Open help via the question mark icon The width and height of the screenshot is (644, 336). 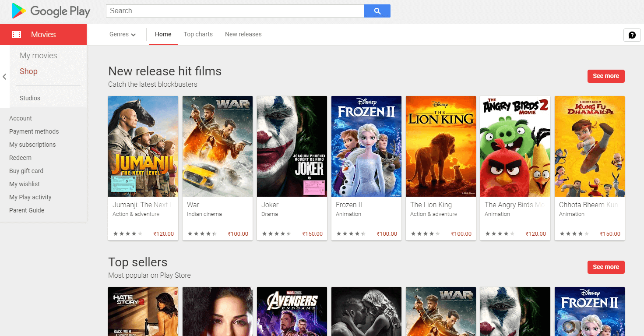click(x=632, y=35)
